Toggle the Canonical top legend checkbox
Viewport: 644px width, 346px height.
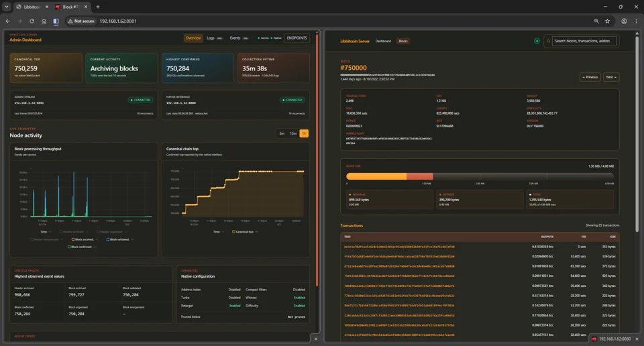click(x=233, y=232)
